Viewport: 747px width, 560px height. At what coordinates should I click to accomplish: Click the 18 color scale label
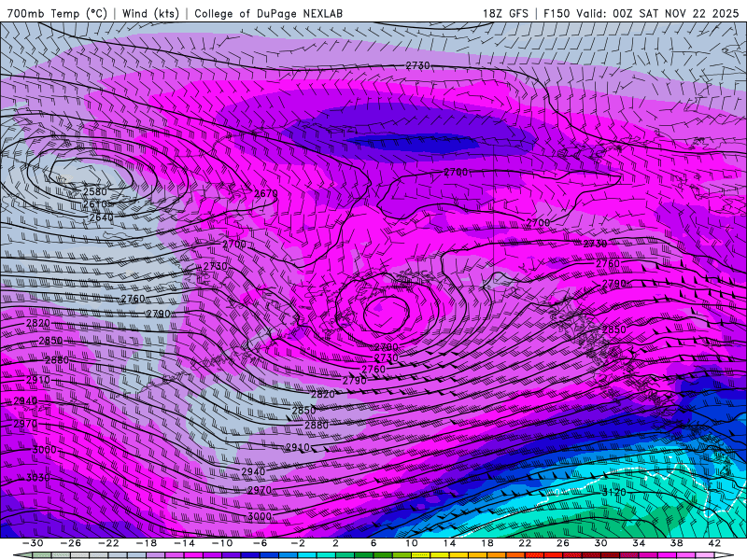(486, 543)
